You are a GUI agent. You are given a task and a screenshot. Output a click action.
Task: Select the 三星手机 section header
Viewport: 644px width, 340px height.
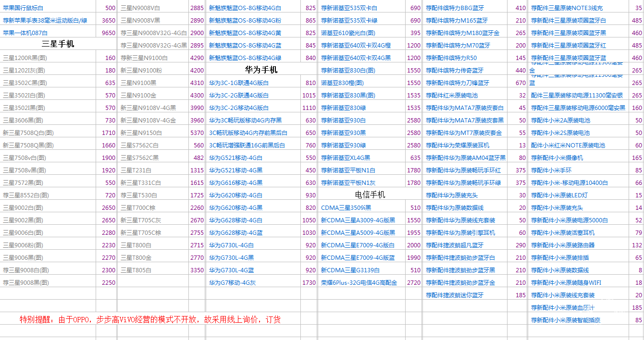58,44
